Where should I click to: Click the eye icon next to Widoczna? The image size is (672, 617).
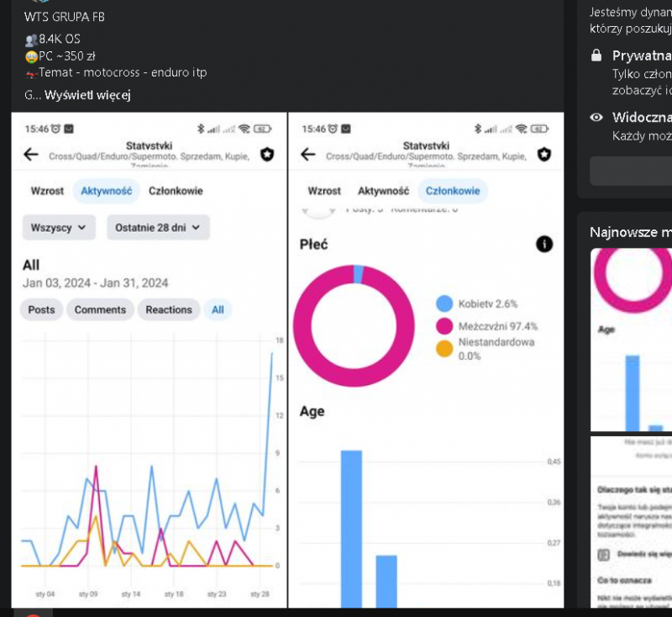(x=596, y=118)
